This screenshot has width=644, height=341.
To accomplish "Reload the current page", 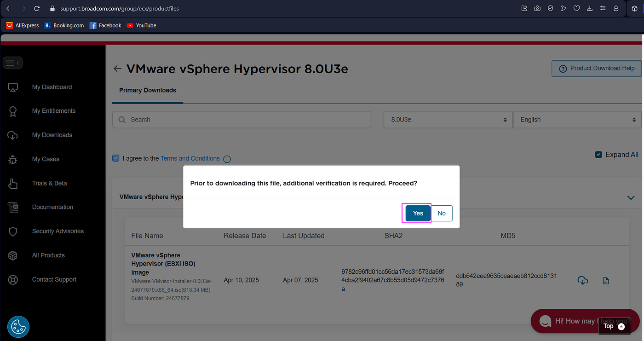I will tap(37, 8).
